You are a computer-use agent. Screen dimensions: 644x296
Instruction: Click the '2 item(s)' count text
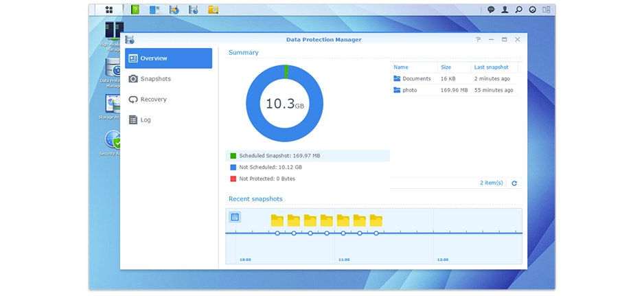point(491,183)
